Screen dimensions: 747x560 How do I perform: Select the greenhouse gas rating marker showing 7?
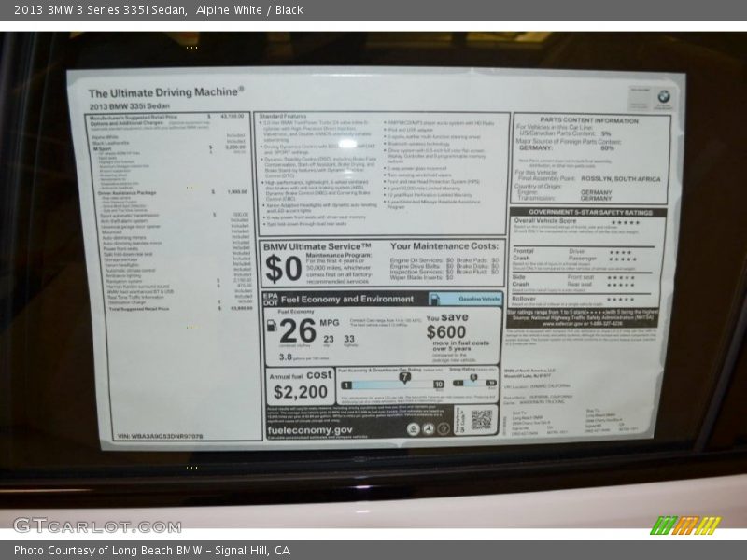click(x=404, y=378)
